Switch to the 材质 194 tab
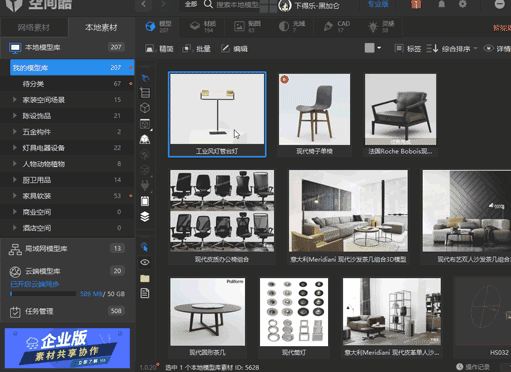 coord(203,27)
